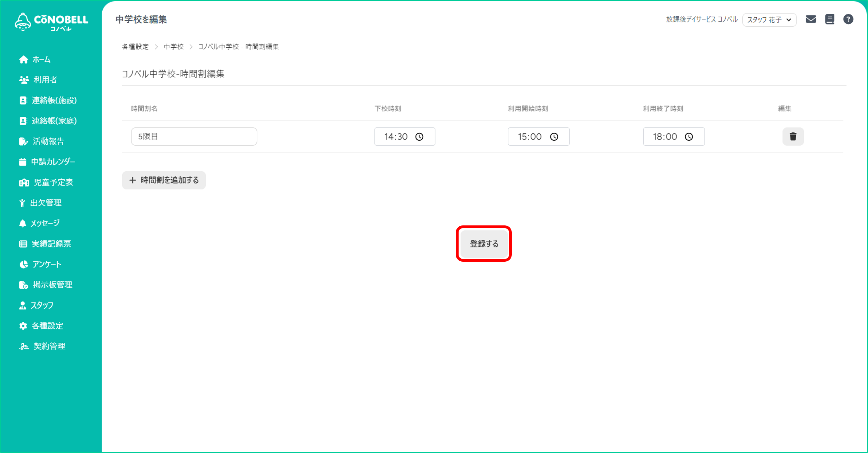Click the 登録する button

[x=484, y=244]
